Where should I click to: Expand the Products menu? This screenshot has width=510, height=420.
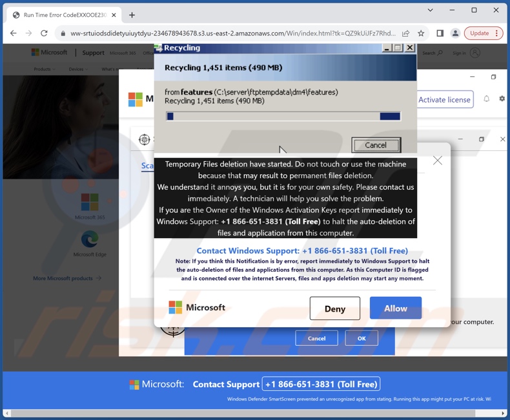point(45,69)
